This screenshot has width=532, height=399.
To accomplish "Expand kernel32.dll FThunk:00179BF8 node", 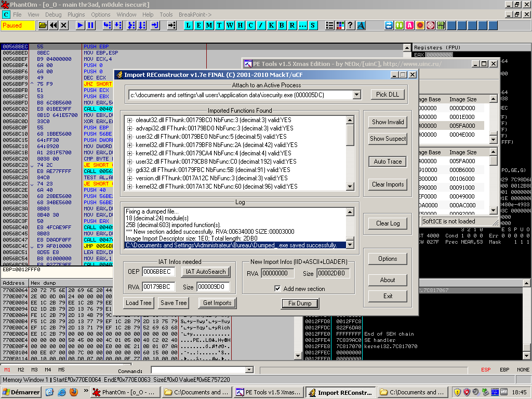I will [x=129, y=145].
